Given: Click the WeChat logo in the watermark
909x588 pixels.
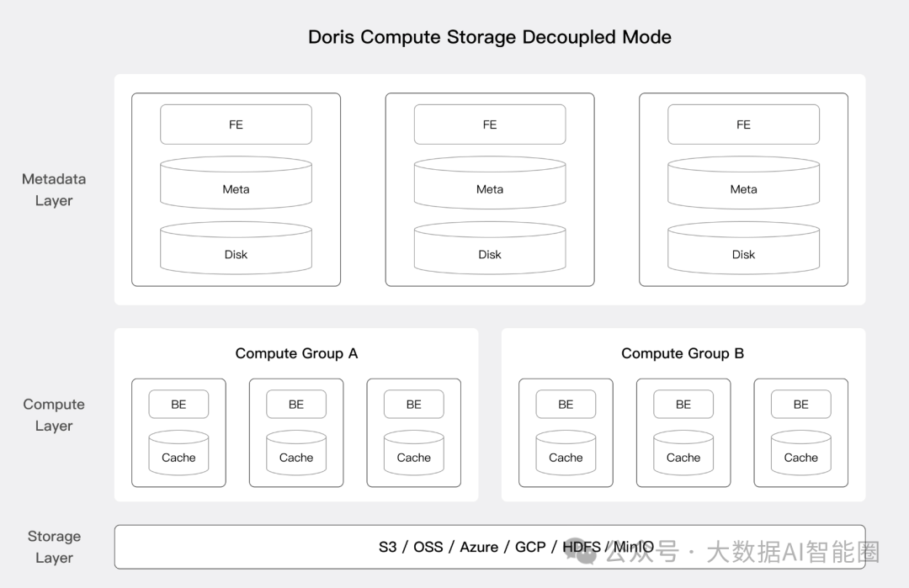Looking at the screenshot, I should [581, 552].
